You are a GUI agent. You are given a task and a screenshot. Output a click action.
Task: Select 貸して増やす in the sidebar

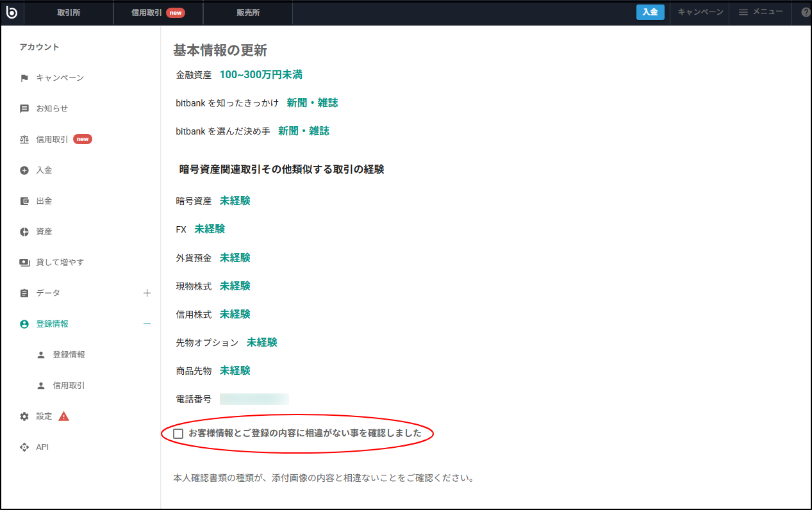(x=60, y=263)
